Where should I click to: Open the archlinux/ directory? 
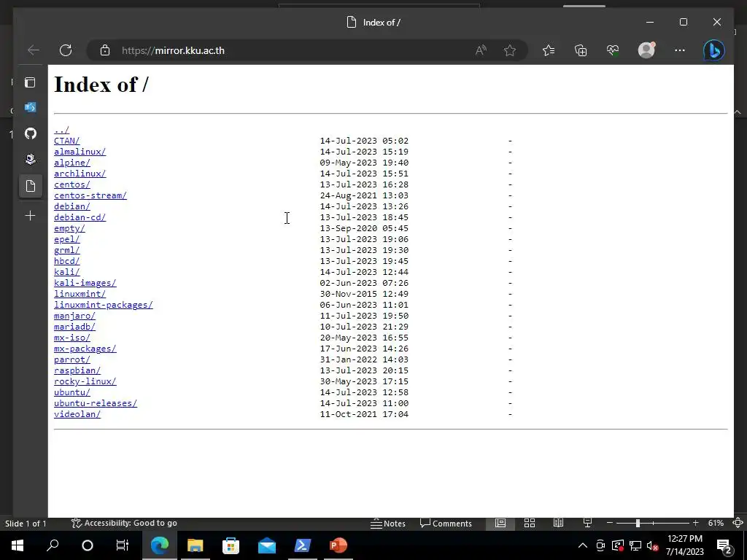[x=80, y=174]
